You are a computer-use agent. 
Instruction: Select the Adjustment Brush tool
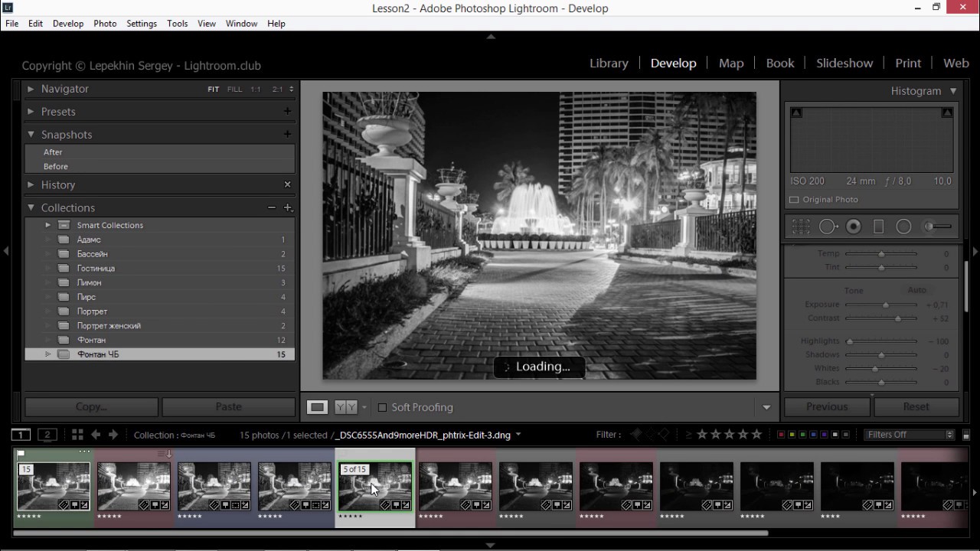937,227
